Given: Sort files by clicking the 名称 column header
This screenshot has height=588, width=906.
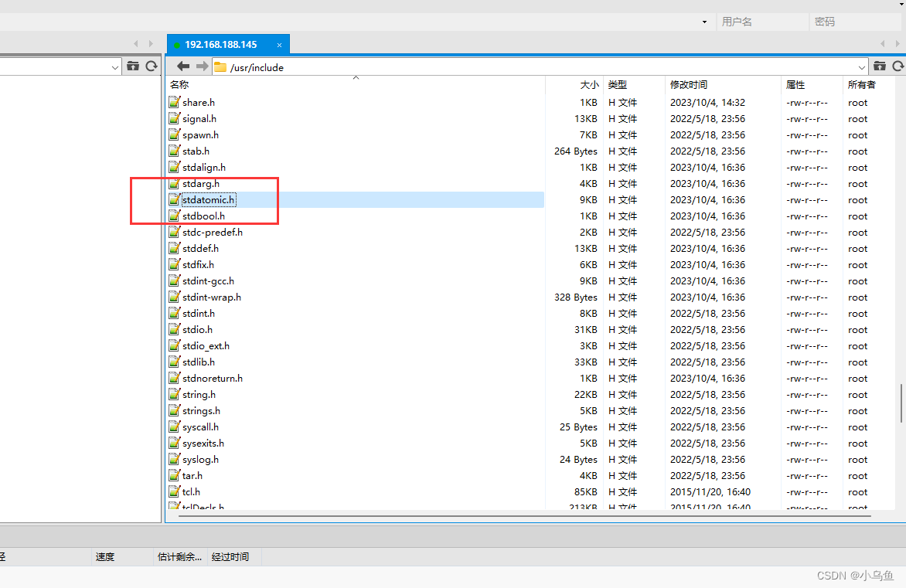Looking at the screenshot, I should 178,84.
